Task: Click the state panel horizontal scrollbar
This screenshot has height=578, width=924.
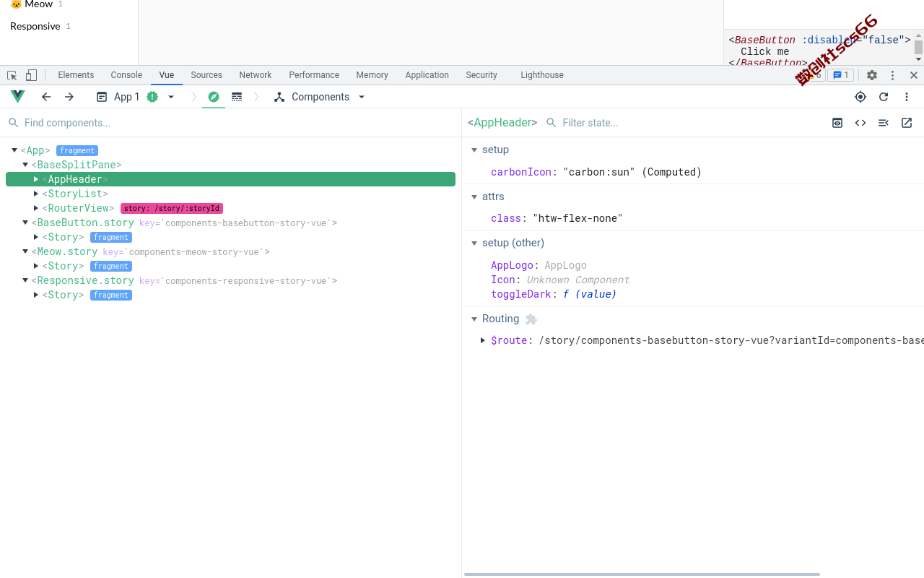Action: (x=642, y=574)
